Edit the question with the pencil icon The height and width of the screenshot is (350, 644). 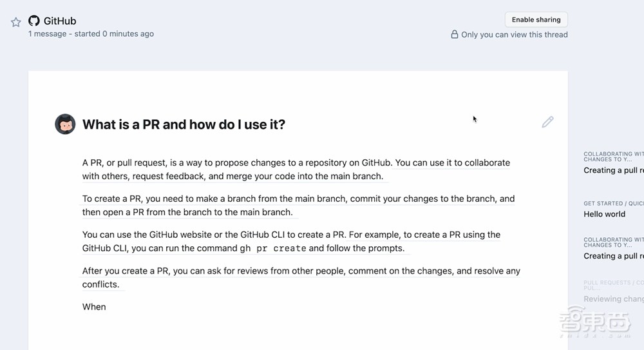547,122
